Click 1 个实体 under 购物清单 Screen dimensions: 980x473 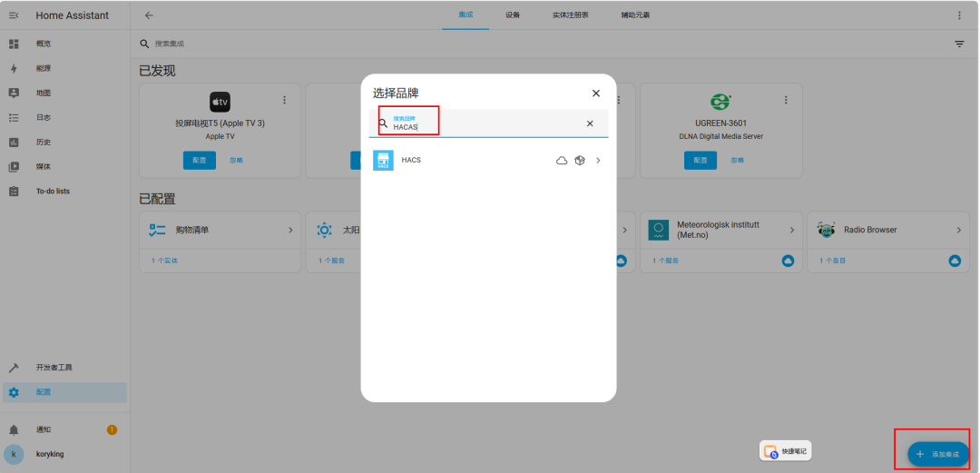164,261
